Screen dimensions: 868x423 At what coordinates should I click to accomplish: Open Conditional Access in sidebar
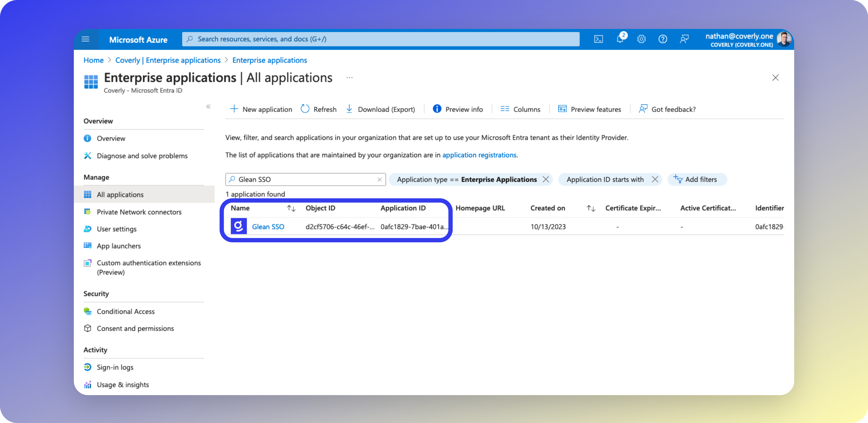125,312
